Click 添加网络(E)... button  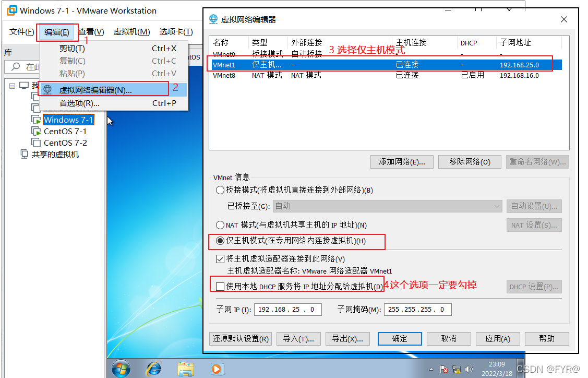click(x=402, y=162)
